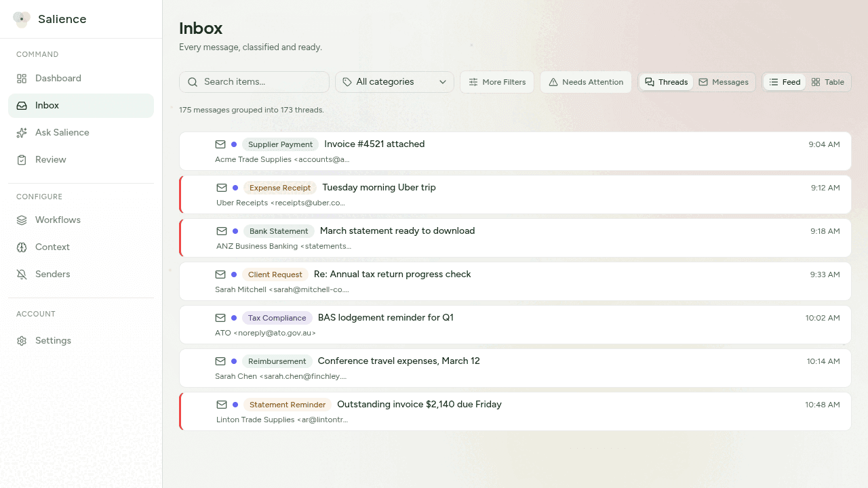868x488 pixels.
Task: Click the envelope icon on the Invoice #4521 row
Action: [220, 144]
